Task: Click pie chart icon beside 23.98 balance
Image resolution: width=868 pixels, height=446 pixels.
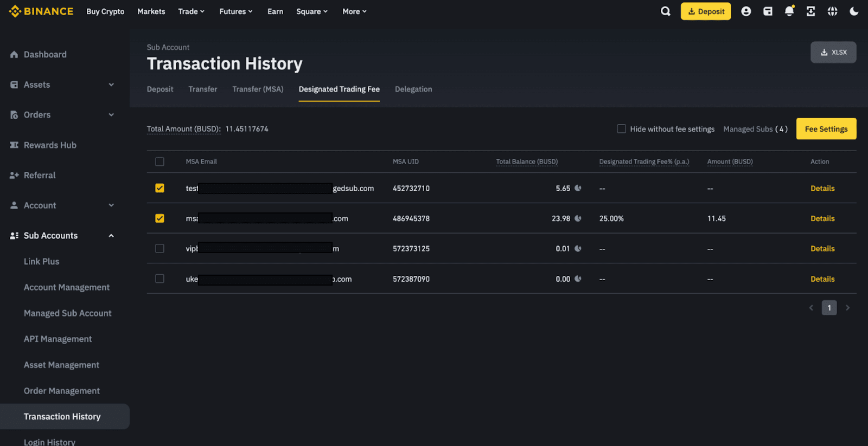Action: 578,218
